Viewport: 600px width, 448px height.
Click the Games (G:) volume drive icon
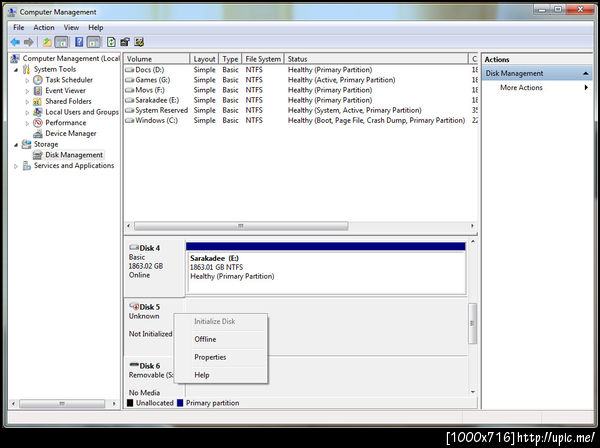(130, 80)
